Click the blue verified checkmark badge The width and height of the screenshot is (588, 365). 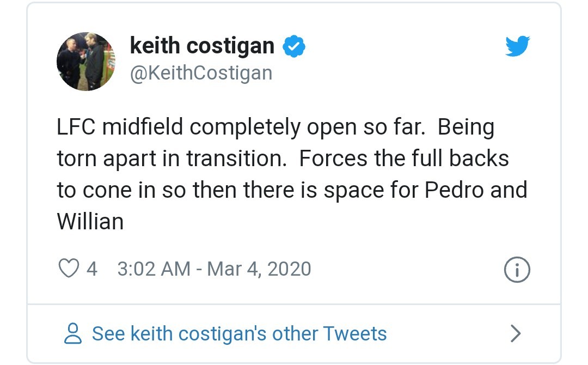tap(294, 46)
